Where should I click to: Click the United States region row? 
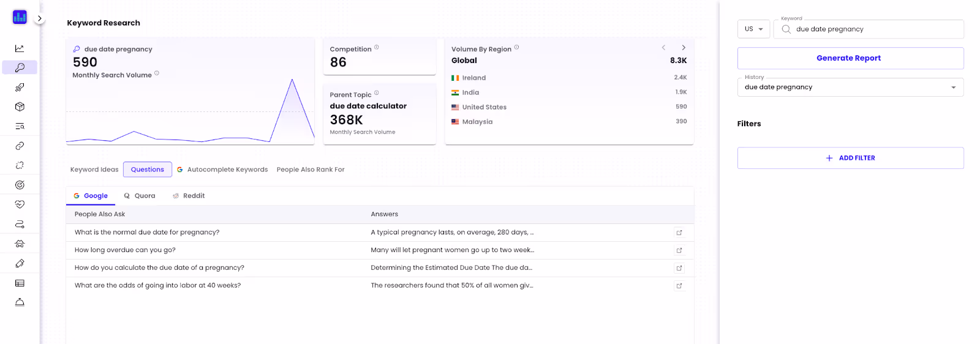click(x=569, y=107)
